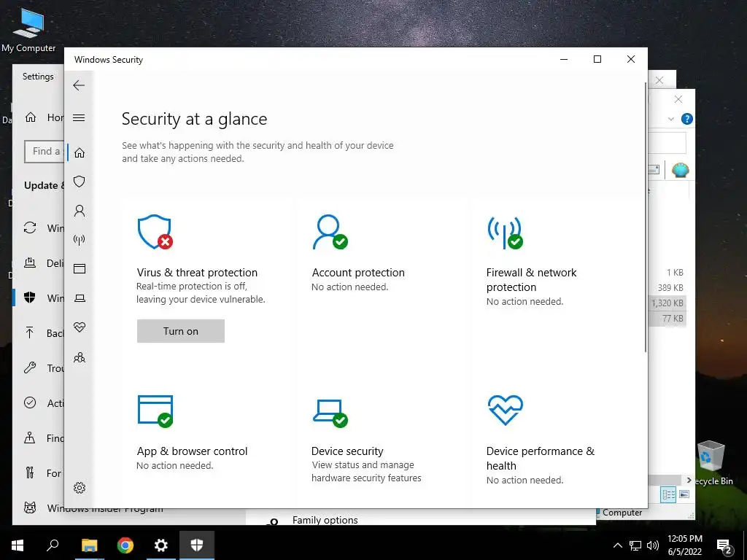Select Windows Insider Program cat icon in Settings

click(x=30, y=508)
